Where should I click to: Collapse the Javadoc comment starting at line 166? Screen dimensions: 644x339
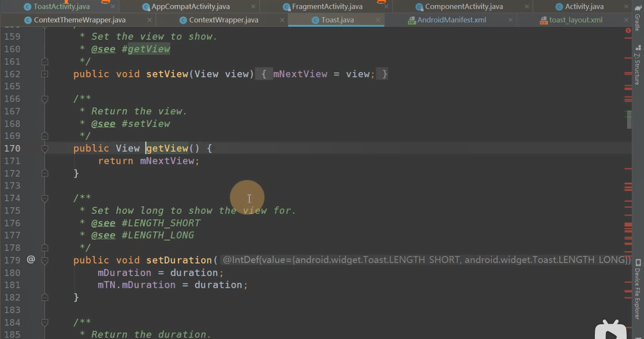(x=45, y=99)
